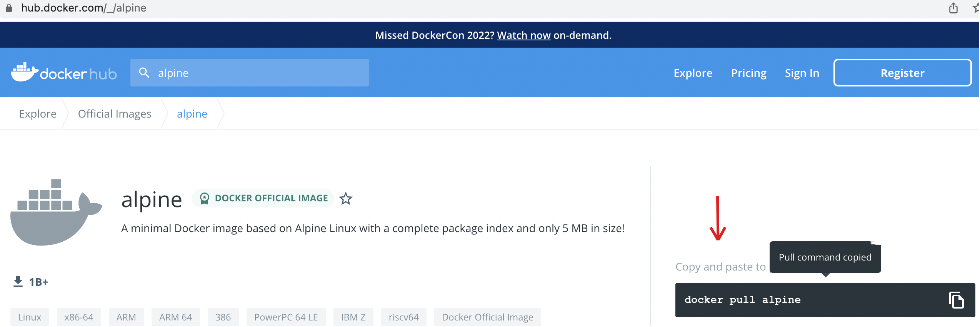Select the riscv64 tag chip
The height and width of the screenshot is (327, 980).
[x=403, y=317]
